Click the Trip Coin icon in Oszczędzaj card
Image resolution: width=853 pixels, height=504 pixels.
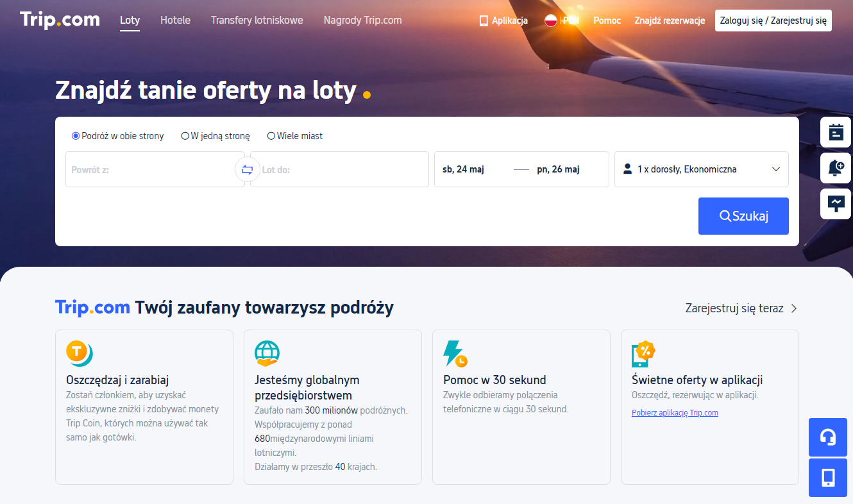coord(80,353)
